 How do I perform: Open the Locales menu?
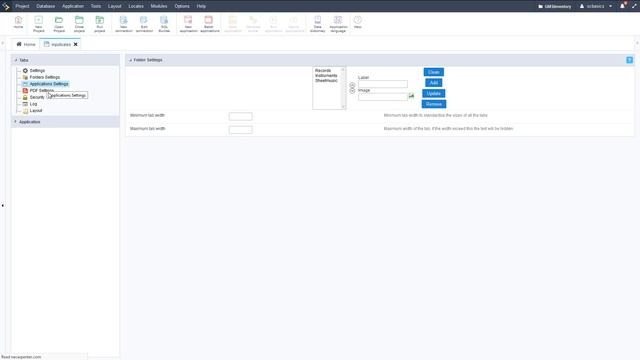coord(136,6)
